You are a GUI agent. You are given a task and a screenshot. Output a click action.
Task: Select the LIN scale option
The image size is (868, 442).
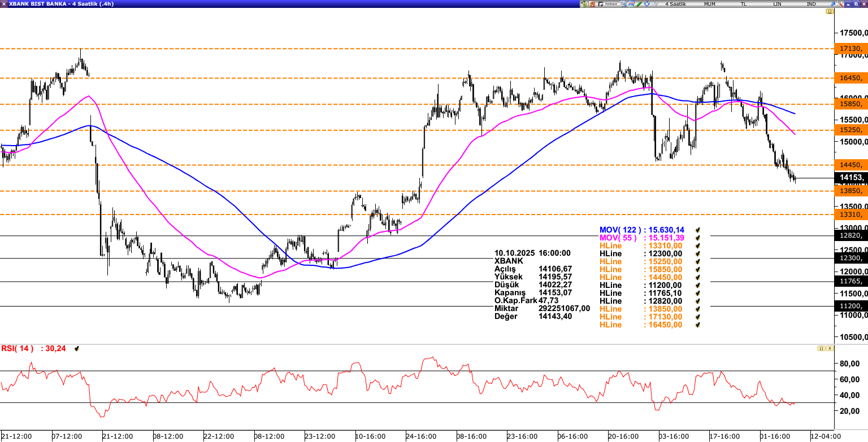tap(778, 4)
